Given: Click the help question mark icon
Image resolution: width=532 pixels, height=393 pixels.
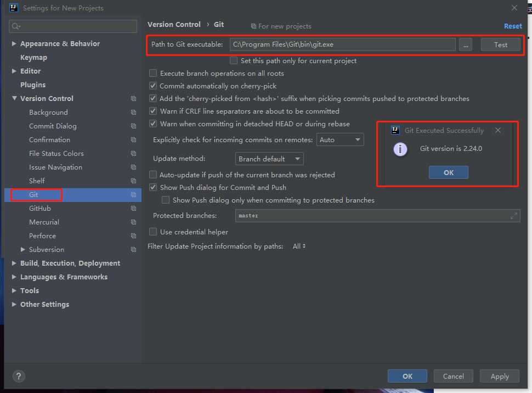Looking at the screenshot, I should [x=19, y=376].
